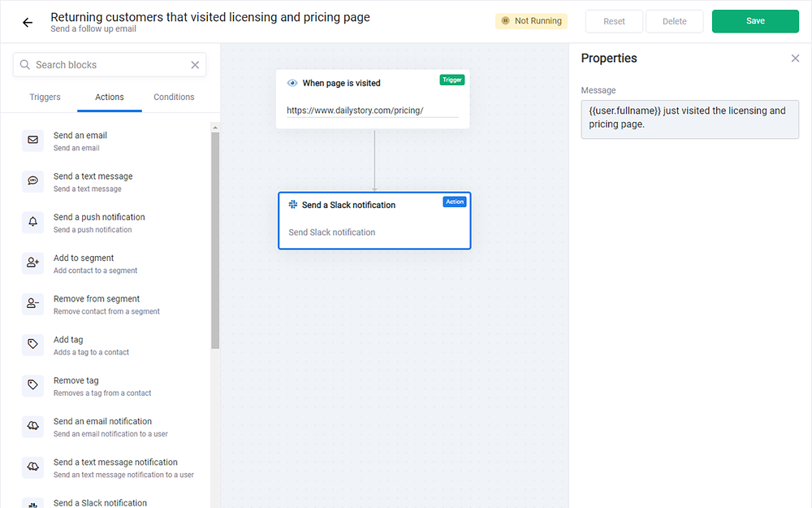The image size is (812, 508).
Task: Click the Slack icon in sidebar list
Action: tap(32, 504)
